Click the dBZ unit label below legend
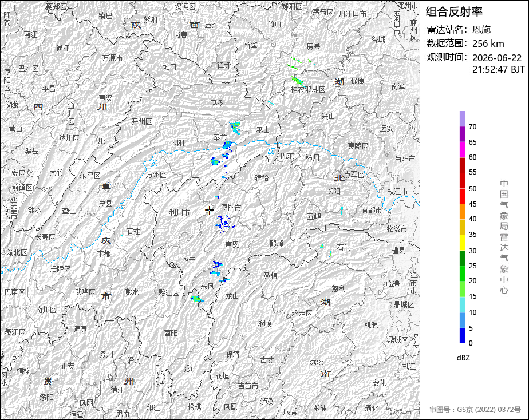Screen dimensions: 529x420 [463, 358]
